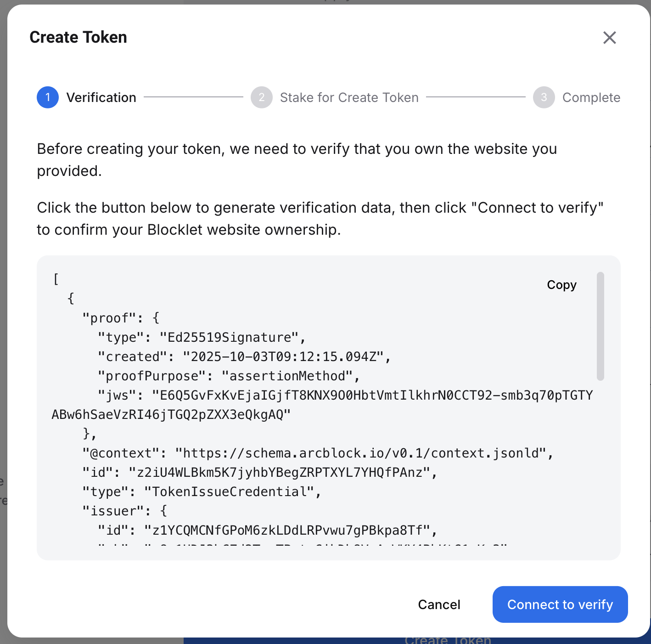651x644 pixels.
Task: Copy the verification data
Action: 561,285
